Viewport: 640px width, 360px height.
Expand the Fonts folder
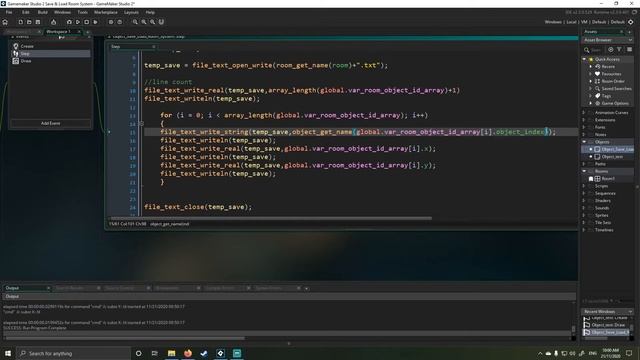[584, 127]
